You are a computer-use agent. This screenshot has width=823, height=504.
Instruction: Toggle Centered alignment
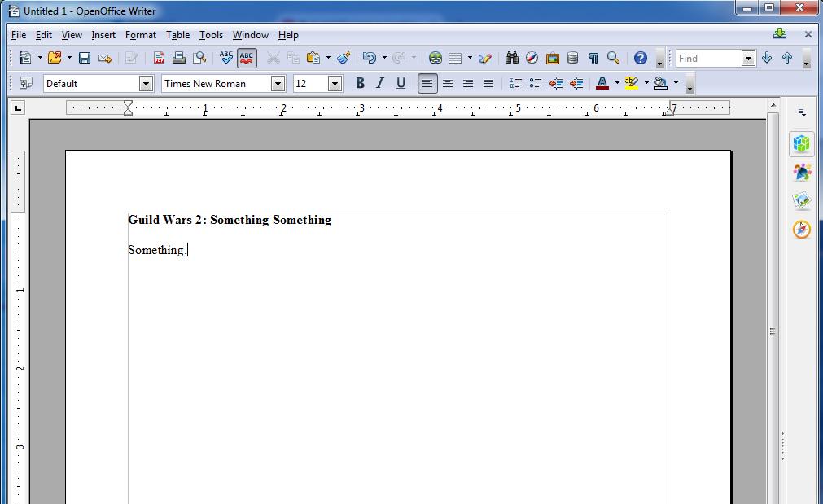pyautogui.click(x=448, y=83)
